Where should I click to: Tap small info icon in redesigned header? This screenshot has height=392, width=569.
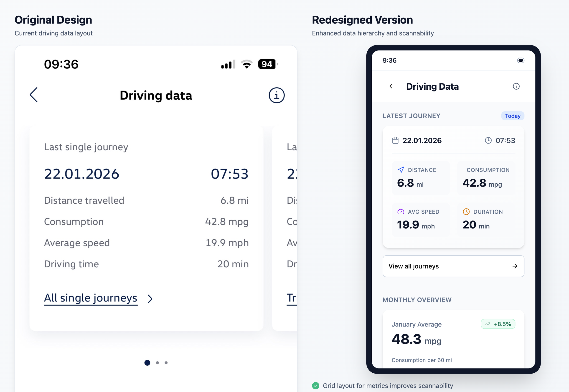[516, 86]
